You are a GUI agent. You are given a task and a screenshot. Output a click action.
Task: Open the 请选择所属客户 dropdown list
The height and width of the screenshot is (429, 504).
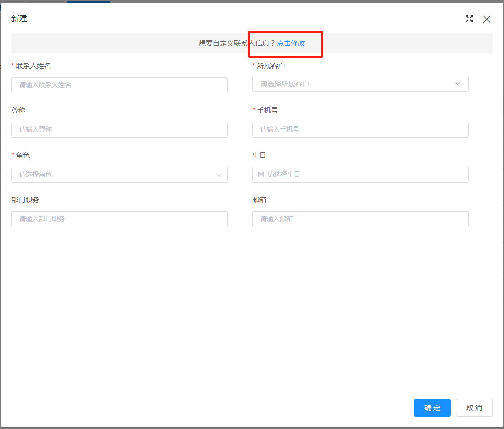pyautogui.click(x=351, y=84)
